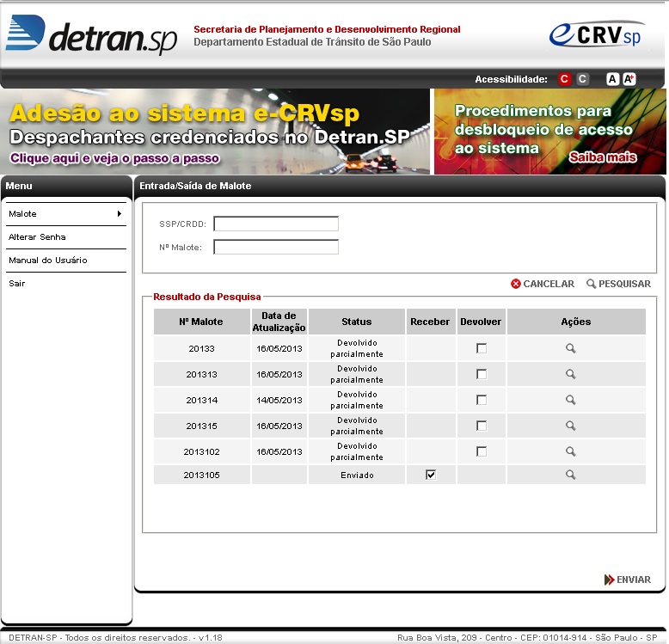Screen dimensions: 669x644
Task: View details of malote 20133
Action: [x=570, y=348]
